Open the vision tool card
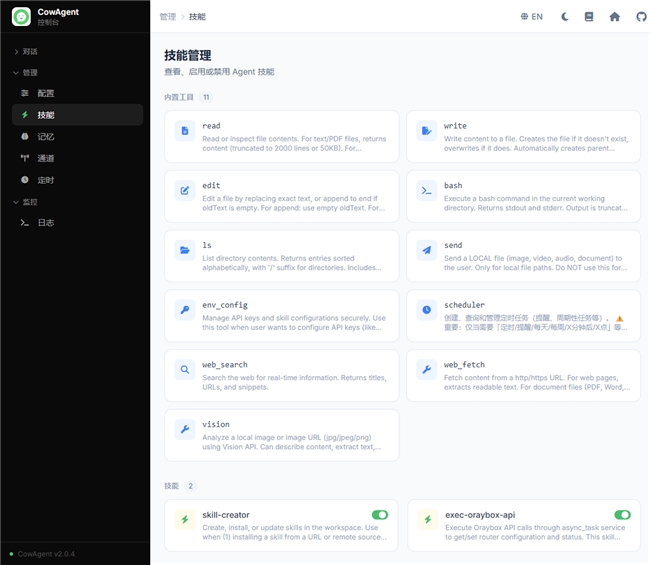Viewport: 650px width, 565px height. click(281, 435)
